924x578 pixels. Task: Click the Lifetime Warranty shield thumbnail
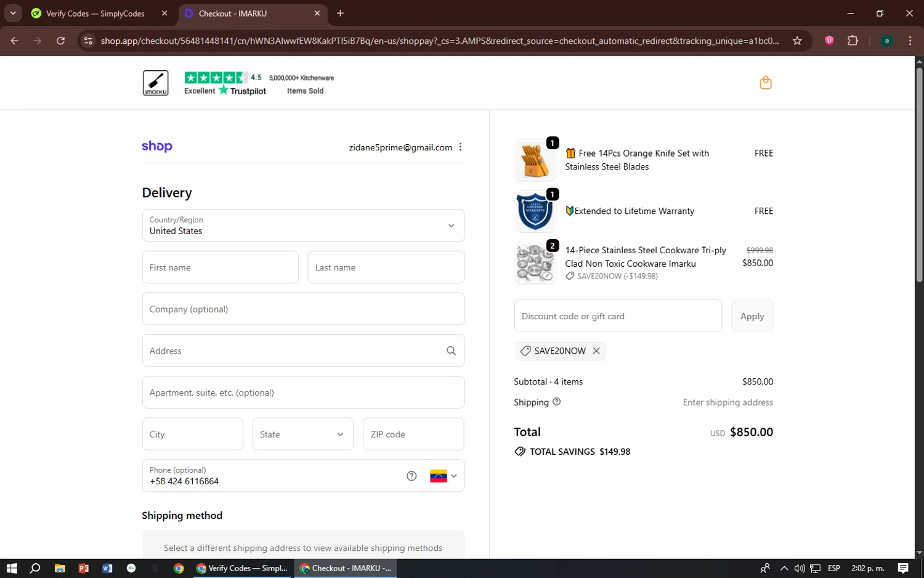(535, 211)
